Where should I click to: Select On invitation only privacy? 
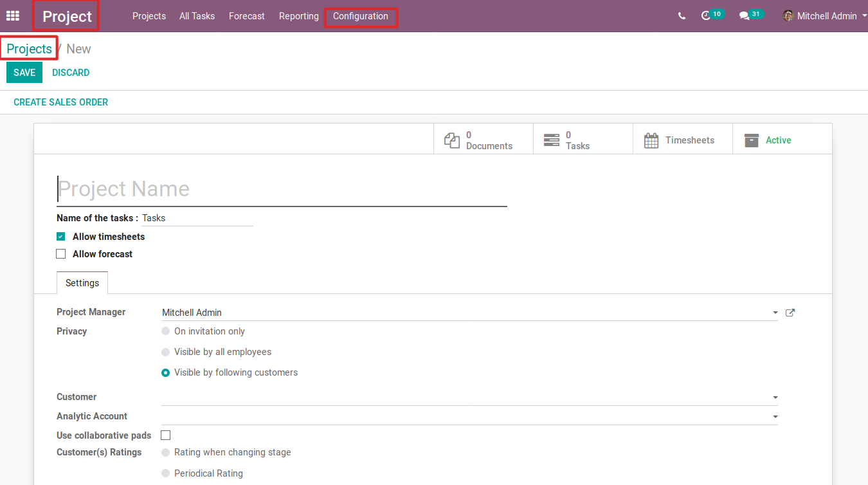tap(166, 331)
